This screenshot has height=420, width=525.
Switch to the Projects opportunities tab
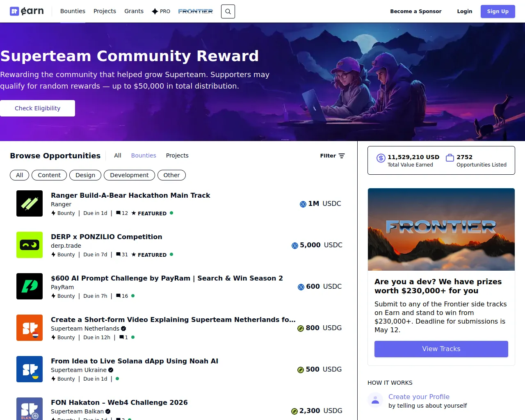pos(177,155)
